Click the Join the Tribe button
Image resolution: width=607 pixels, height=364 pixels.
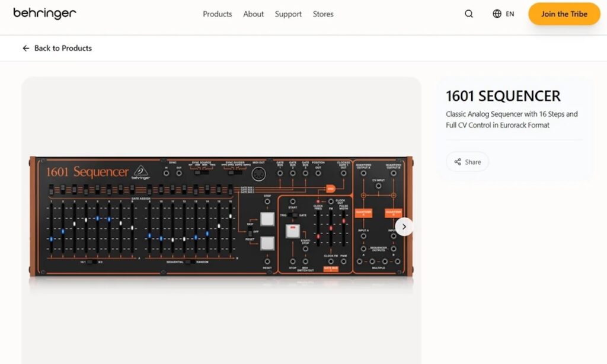pos(564,14)
